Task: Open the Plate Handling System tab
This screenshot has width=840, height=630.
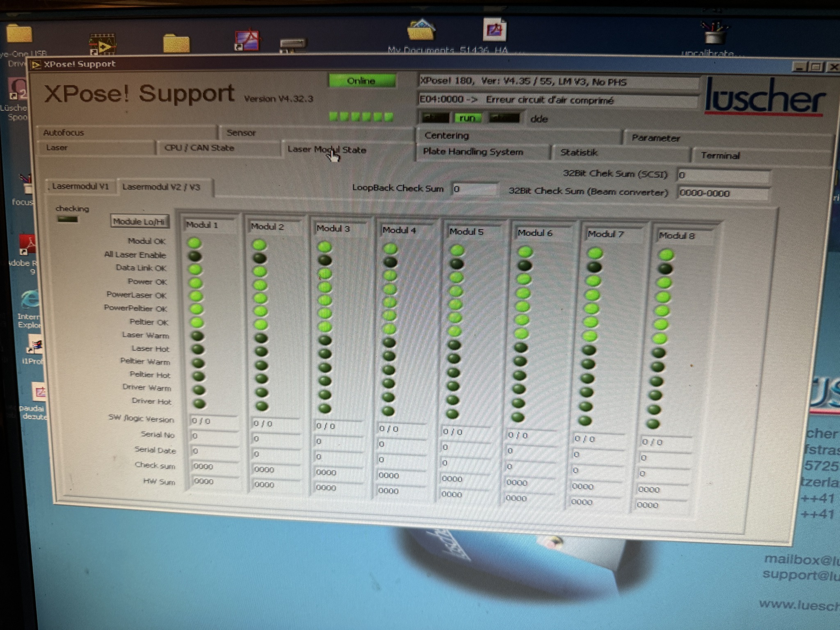Action: (x=473, y=152)
